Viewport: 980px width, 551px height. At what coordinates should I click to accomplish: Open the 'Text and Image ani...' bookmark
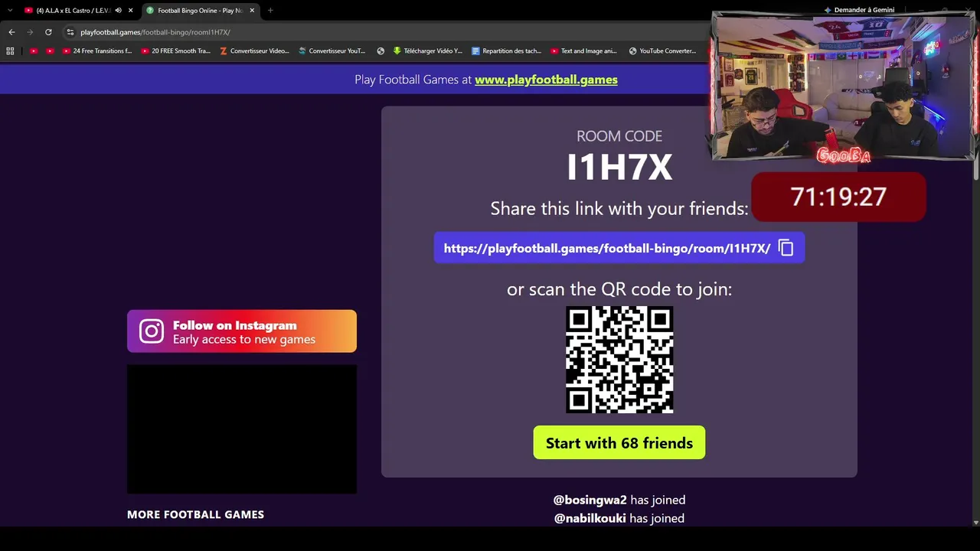pyautogui.click(x=583, y=51)
